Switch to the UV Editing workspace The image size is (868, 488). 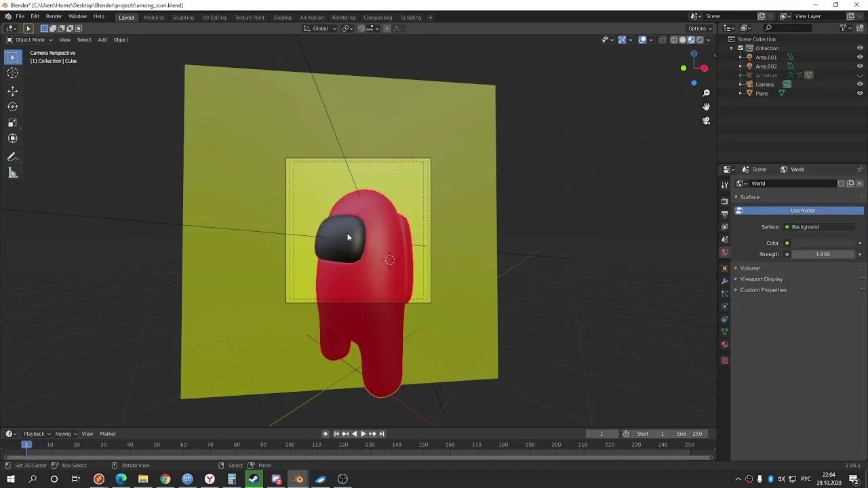pos(214,18)
